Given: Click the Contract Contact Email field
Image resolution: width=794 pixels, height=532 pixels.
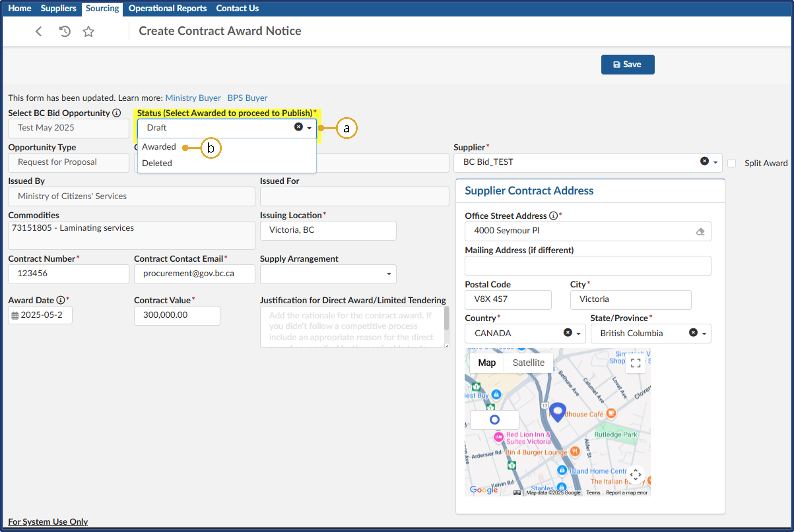Looking at the screenshot, I should 194,274.
